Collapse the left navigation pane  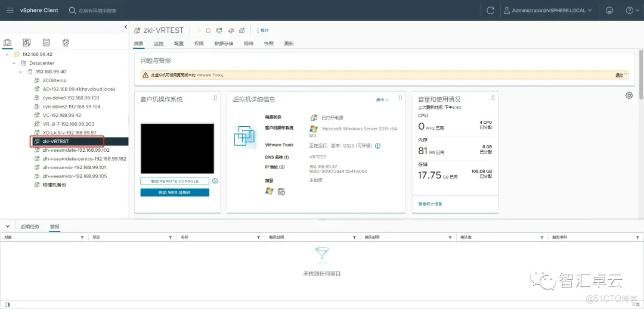(126, 27)
